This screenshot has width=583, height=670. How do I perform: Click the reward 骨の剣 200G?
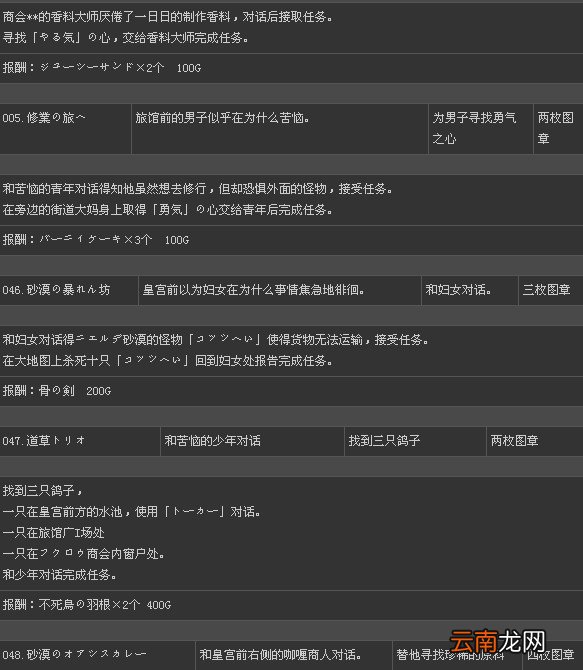(57, 391)
